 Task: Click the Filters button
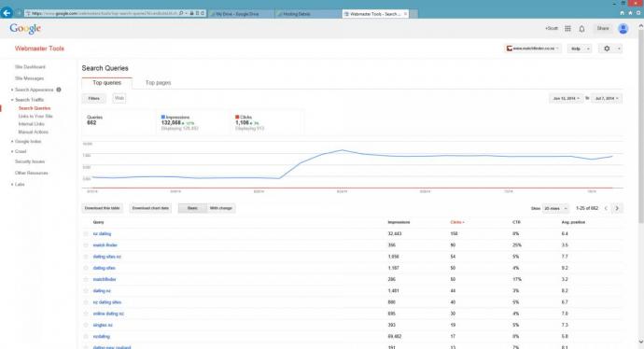[93, 98]
